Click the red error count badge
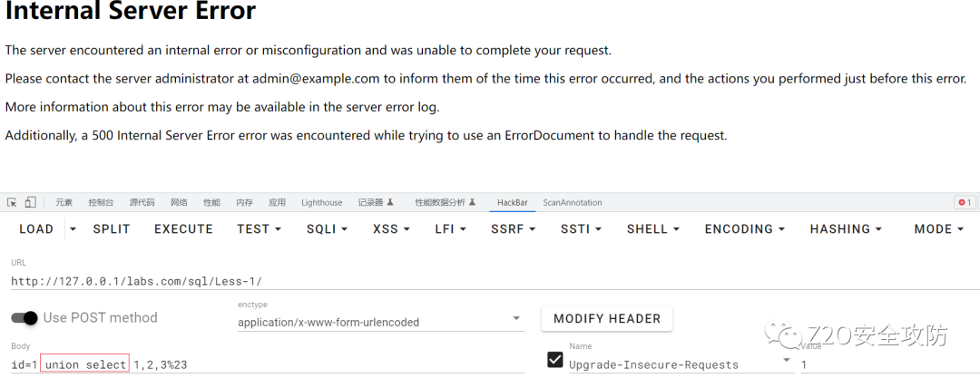Screen dimensions: 980x378 (x=964, y=202)
